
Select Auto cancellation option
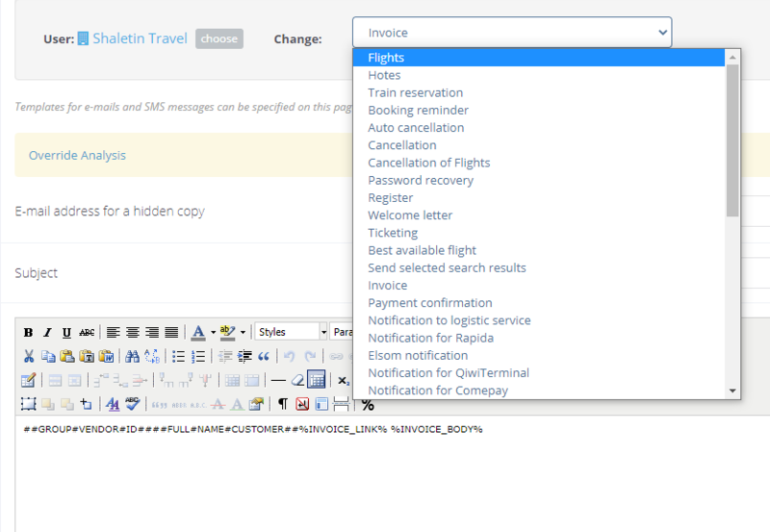click(x=539, y=128)
